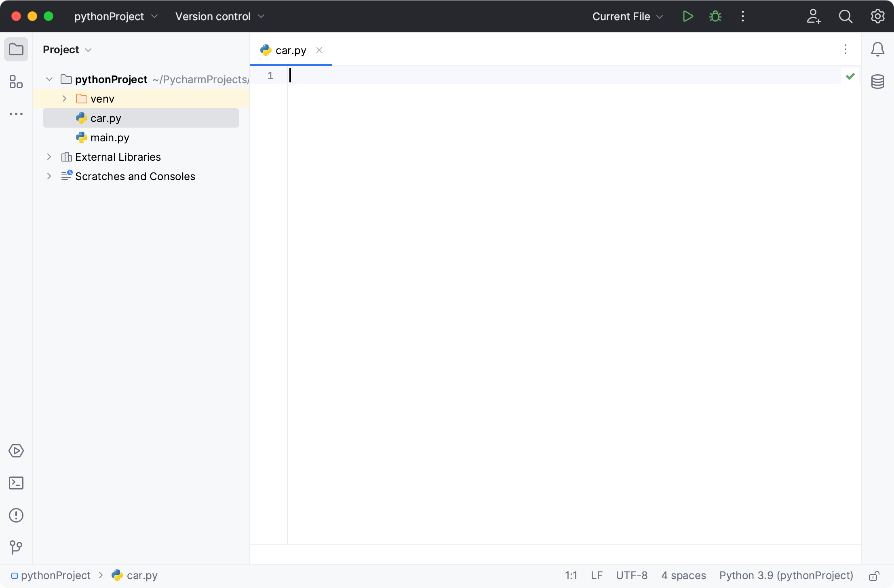Open the Database tool window
Viewport: 894px width, 588px height.
tap(878, 82)
